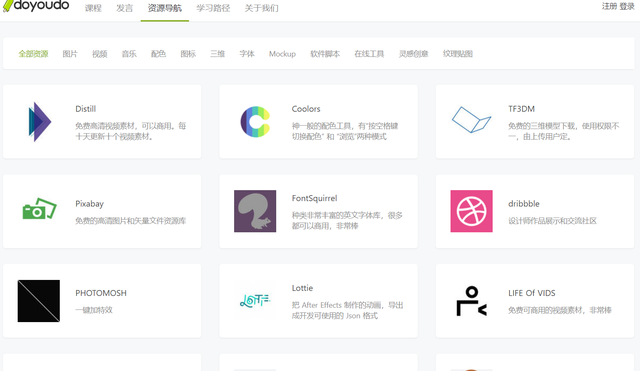The image size is (640, 371).
Task: Open the Lottie teal logo
Action: point(255,301)
